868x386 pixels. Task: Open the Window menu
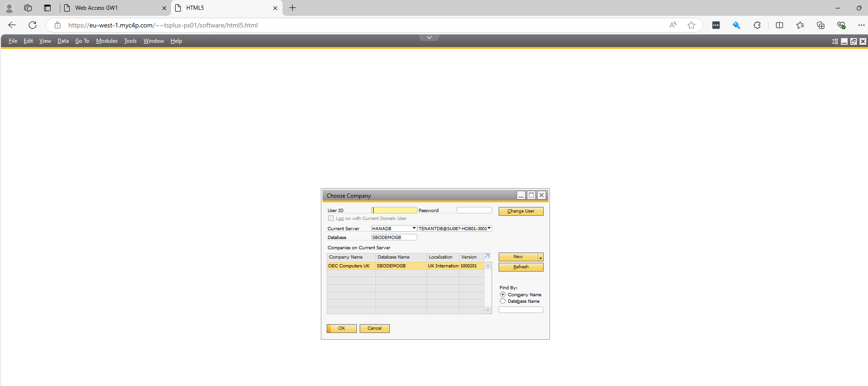(154, 41)
